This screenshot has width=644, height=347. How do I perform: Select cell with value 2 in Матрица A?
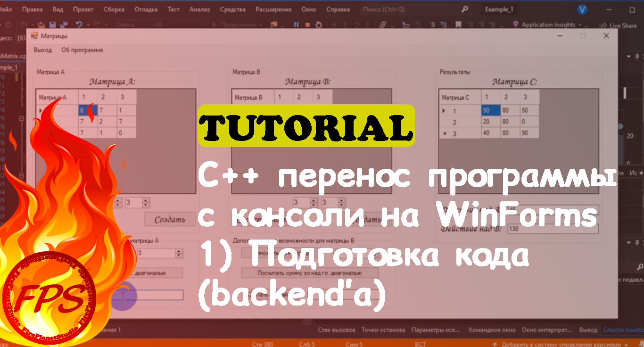pos(107,122)
